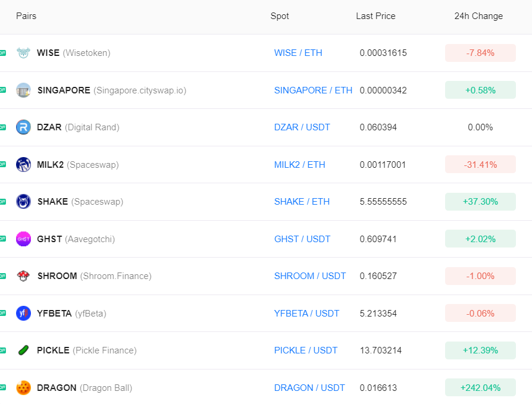Click the 24h Change column header
Viewport: 532px width, 404px height.
(x=478, y=16)
